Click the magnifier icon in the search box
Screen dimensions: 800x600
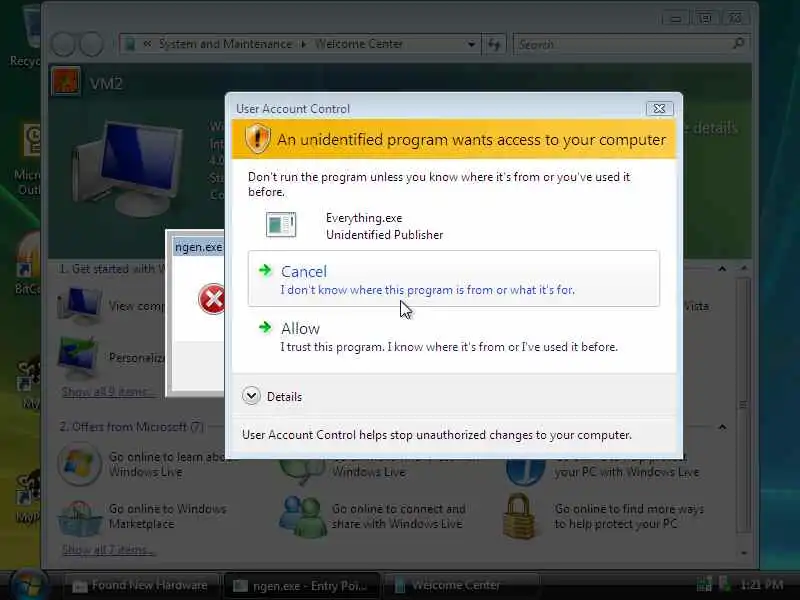click(x=738, y=44)
